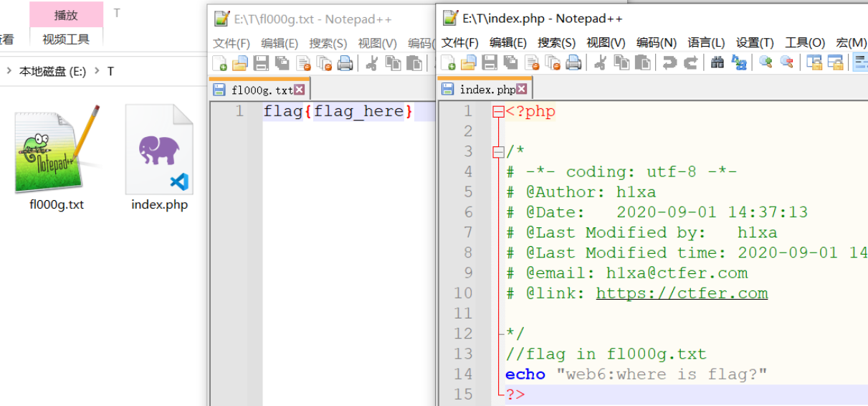Open the 视频工具 ribbon tab in Explorer

(66, 39)
